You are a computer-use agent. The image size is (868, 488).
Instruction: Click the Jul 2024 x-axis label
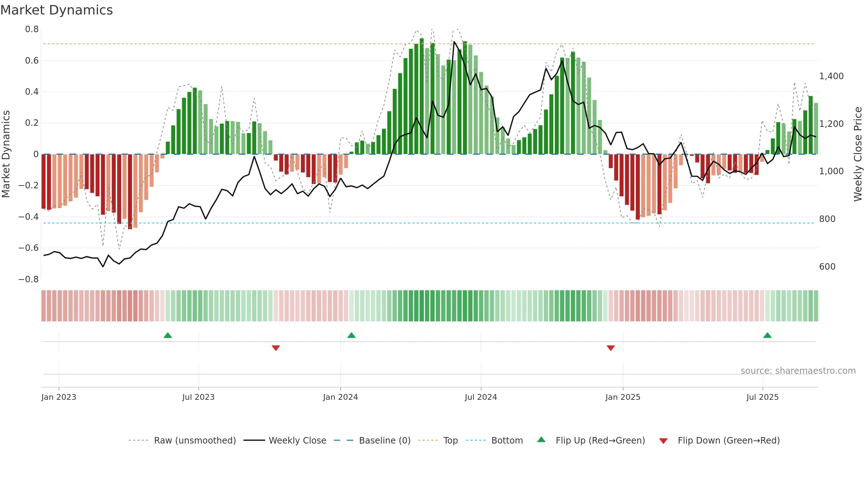click(481, 397)
